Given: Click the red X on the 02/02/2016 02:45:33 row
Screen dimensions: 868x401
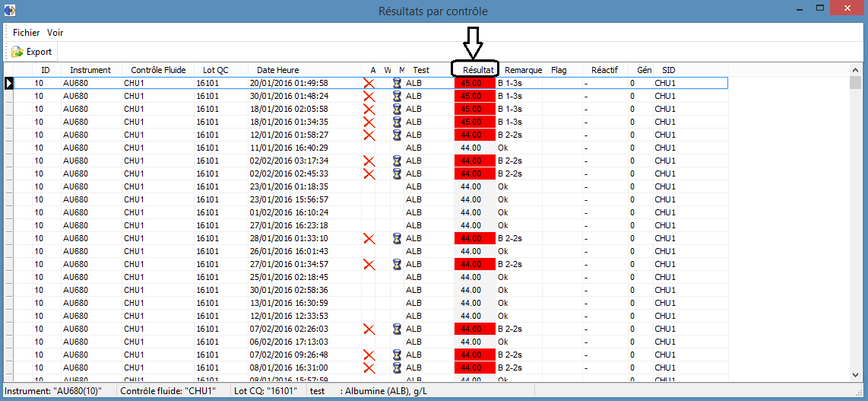Looking at the screenshot, I should 369,173.
